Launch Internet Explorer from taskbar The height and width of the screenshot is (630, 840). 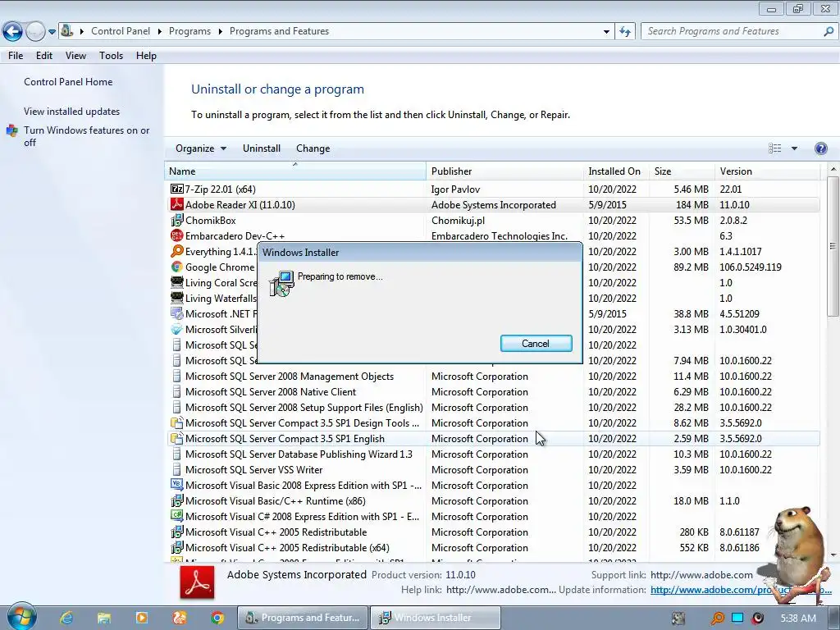pyautogui.click(x=66, y=618)
